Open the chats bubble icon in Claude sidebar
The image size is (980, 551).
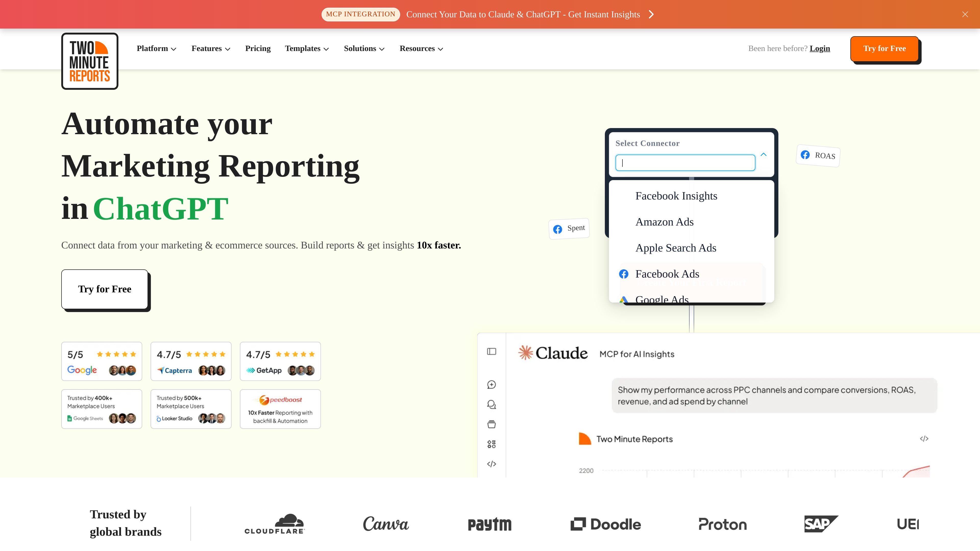pos(492,405)
